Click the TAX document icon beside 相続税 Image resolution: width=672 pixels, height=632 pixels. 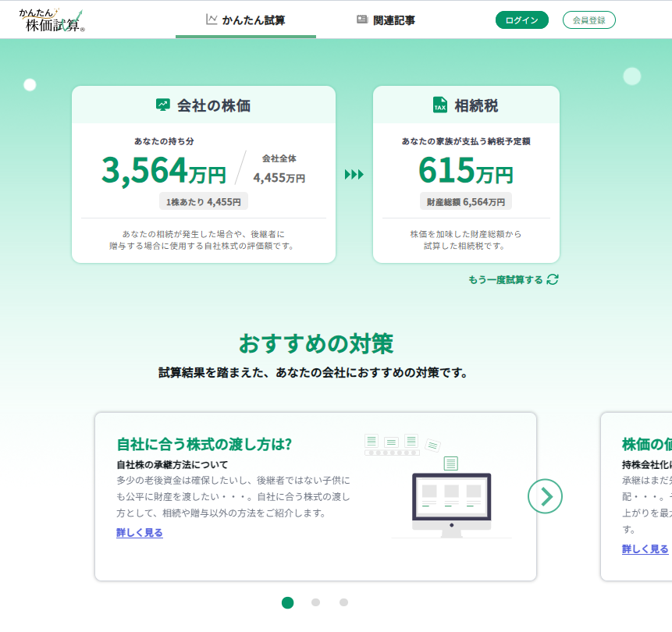pyautogui.click(x=440, y=105)
